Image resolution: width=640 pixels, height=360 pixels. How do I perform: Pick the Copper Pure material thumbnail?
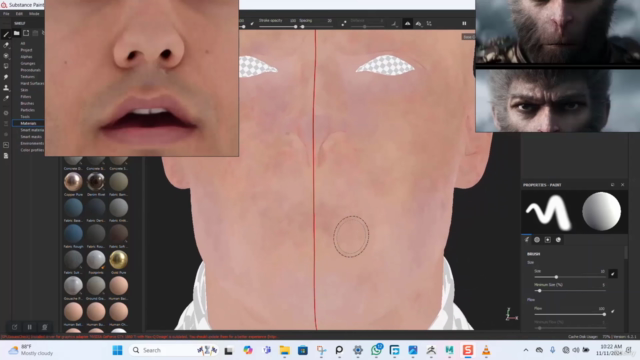73,182
